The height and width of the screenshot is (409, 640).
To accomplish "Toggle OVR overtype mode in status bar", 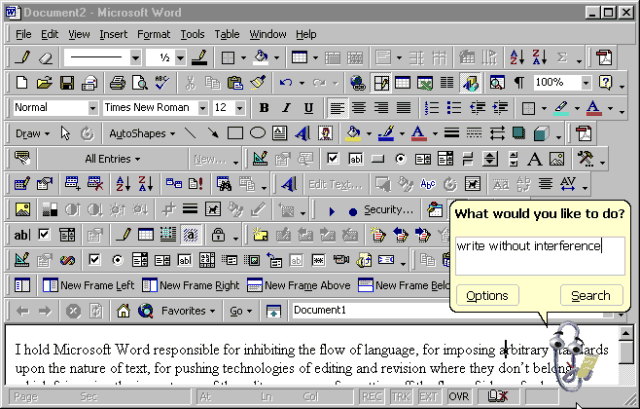I will click(x=459, y=396).
